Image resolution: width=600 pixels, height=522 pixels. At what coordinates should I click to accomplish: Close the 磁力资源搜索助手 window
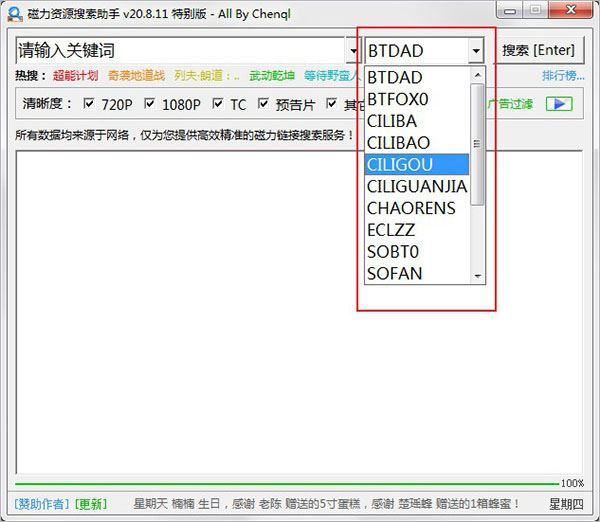tap(571, 10)
